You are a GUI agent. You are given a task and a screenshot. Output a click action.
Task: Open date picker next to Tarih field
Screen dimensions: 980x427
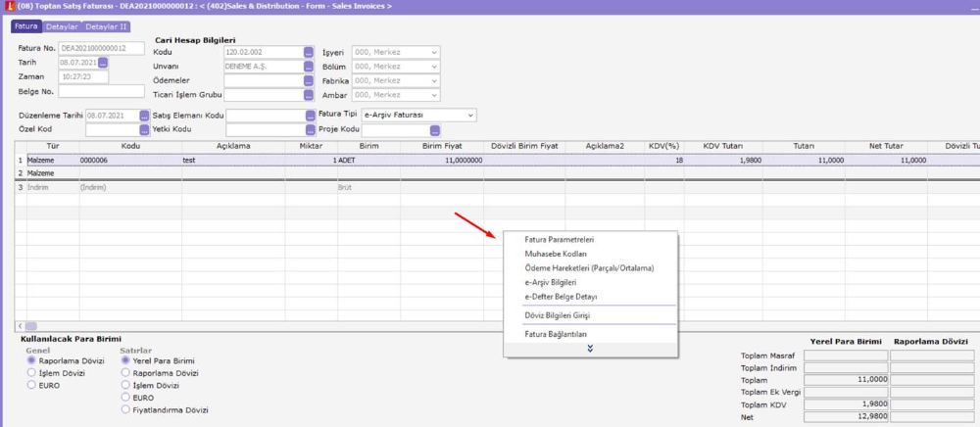[103, 63]
